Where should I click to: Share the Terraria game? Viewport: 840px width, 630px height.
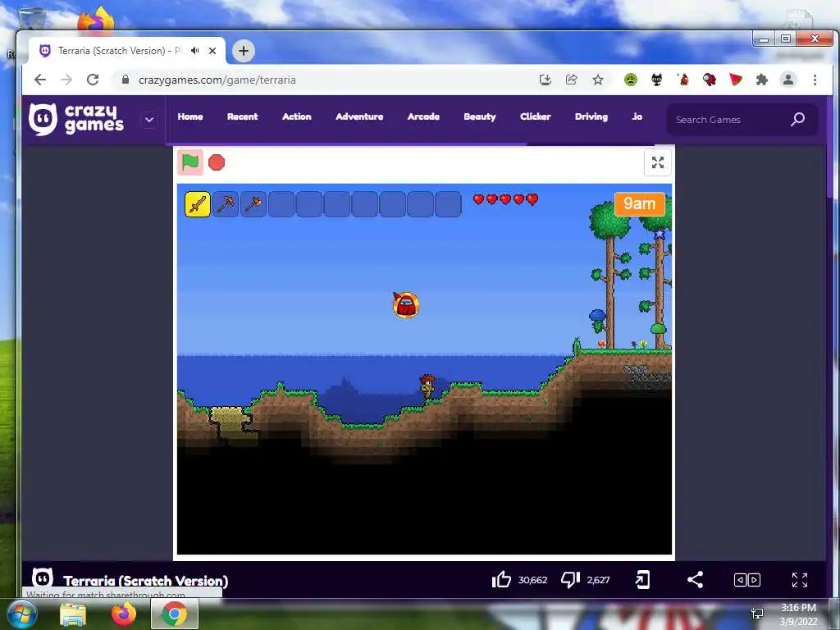[x=695, y=580]
